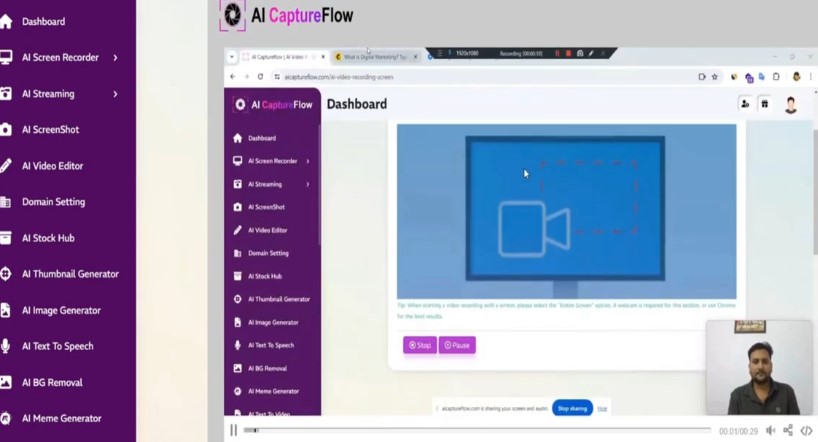Expand AI Screen Recorder chevron in outer sidebar
This screenshot has height=442, width=818.
pyautogui.click(x=115, y=57)
